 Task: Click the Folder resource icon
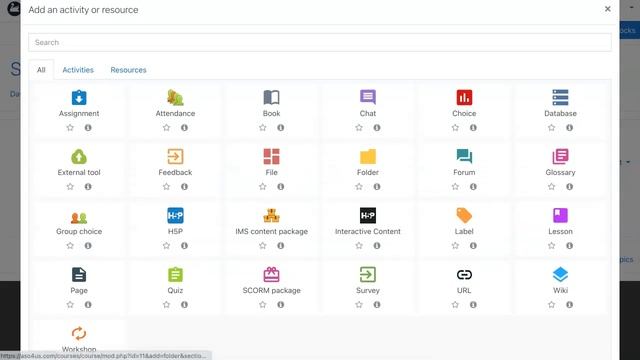(x=368, y=156)
